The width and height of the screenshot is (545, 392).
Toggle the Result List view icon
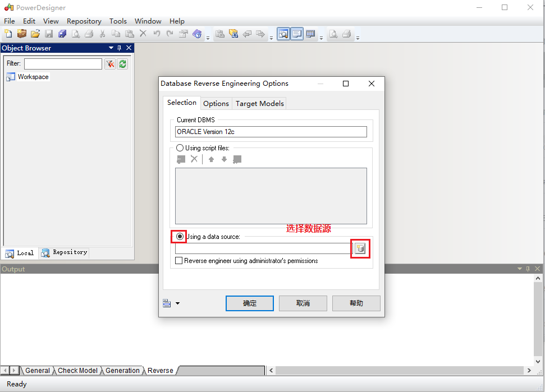tap(310, 34)
